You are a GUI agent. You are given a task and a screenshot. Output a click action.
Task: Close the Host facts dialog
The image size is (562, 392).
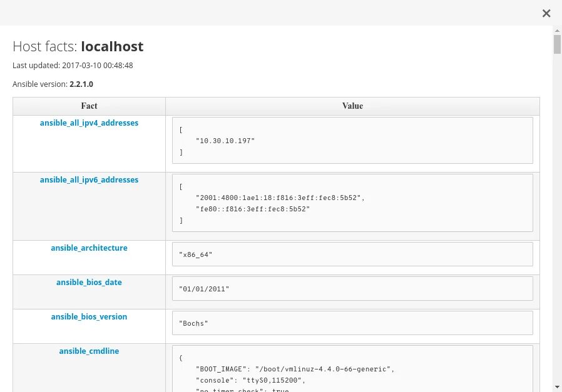click(x=546, y=13)
